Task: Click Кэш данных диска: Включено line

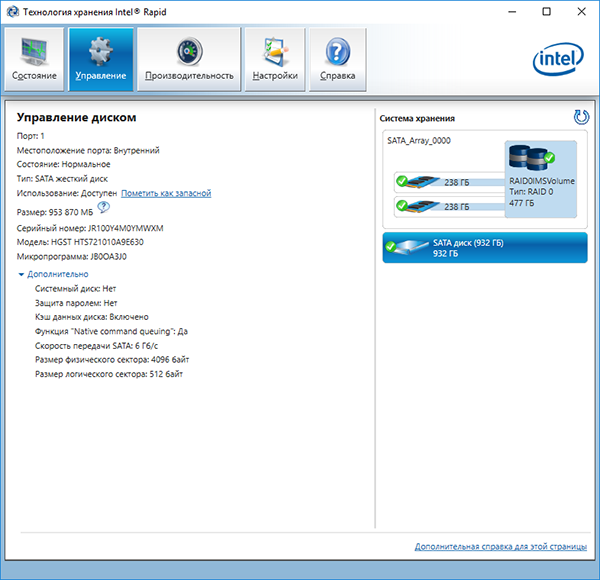Action: [x=92, y=317]
